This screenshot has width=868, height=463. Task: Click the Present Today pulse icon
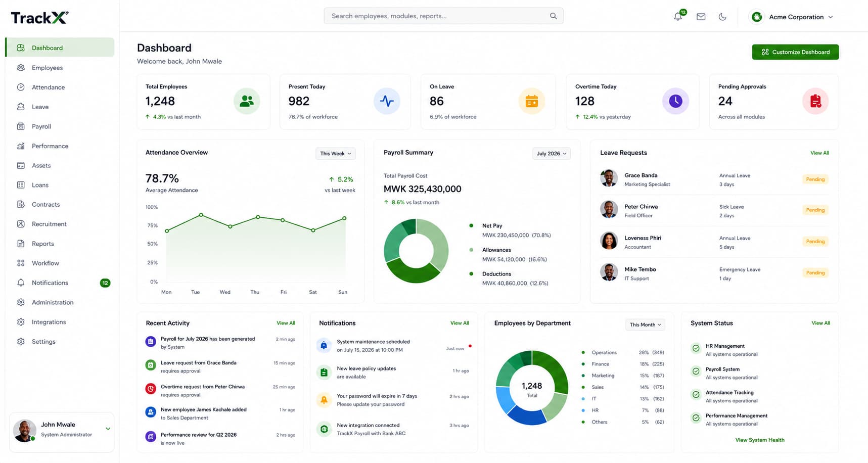click(387, 101)
